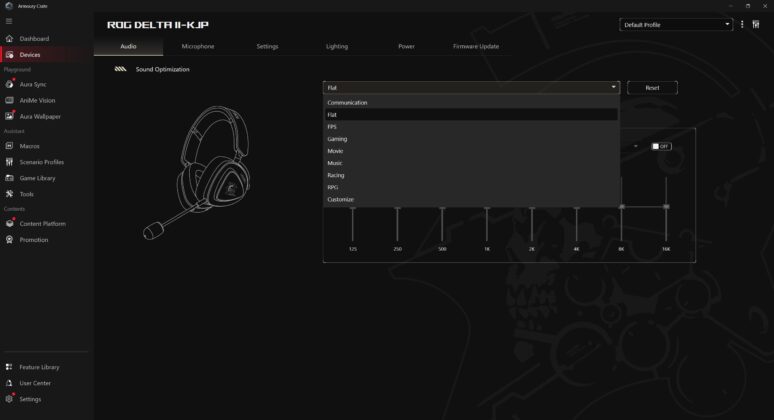This screenshot has width=774, height=420.
Task: Choose the Racing sound preset
Action: (471, 175)
